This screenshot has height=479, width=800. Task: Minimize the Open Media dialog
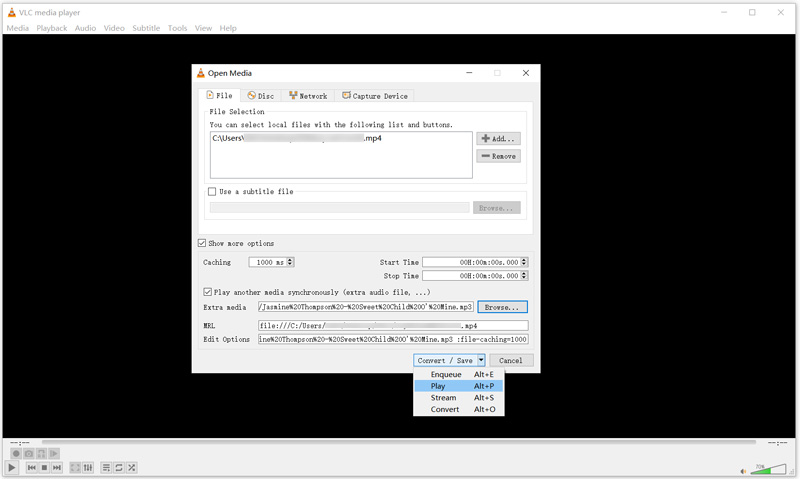pos(469,73)
